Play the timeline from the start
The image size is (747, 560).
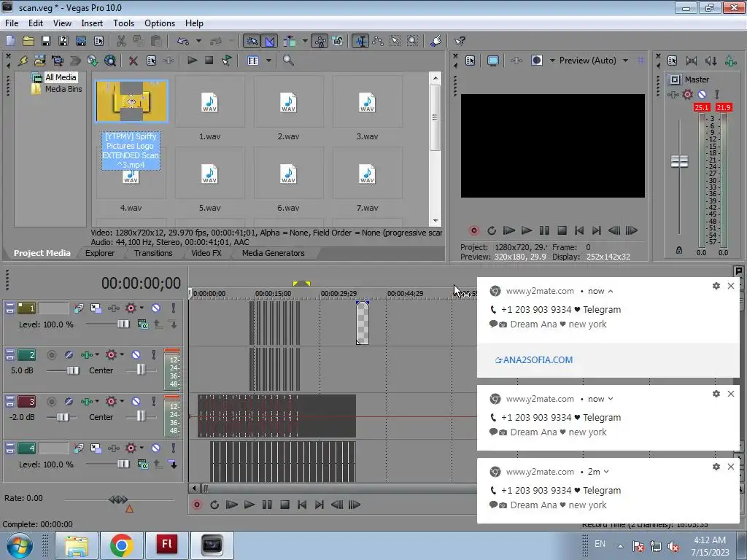pos(231,505)
